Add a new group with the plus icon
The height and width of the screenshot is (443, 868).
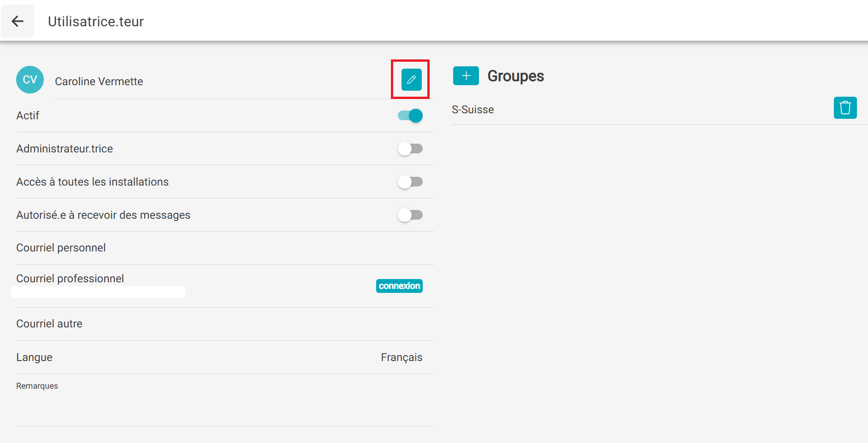pos(466,76)
